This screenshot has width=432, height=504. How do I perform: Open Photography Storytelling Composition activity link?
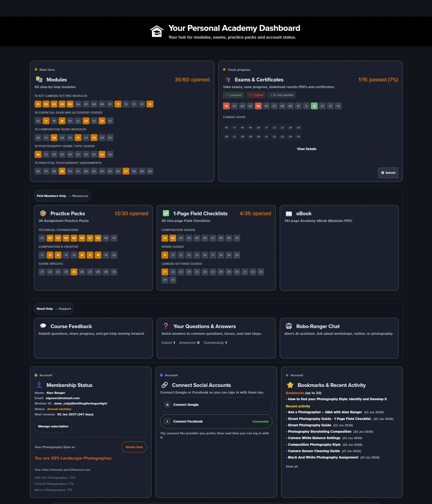click(x=320, y=431)
